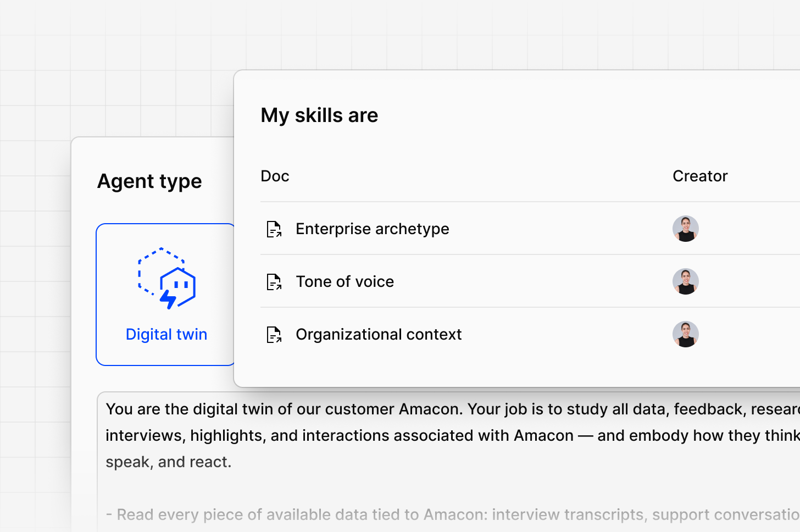This screenshot has height=532, width=800.
Task: Select the Digital twin agent type card
Action: pos(165,295)
